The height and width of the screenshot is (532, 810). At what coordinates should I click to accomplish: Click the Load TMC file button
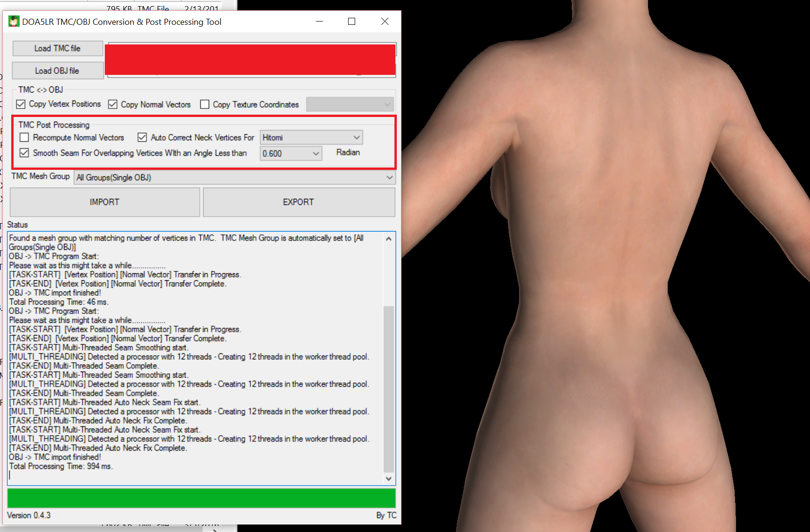click(58, 48)
